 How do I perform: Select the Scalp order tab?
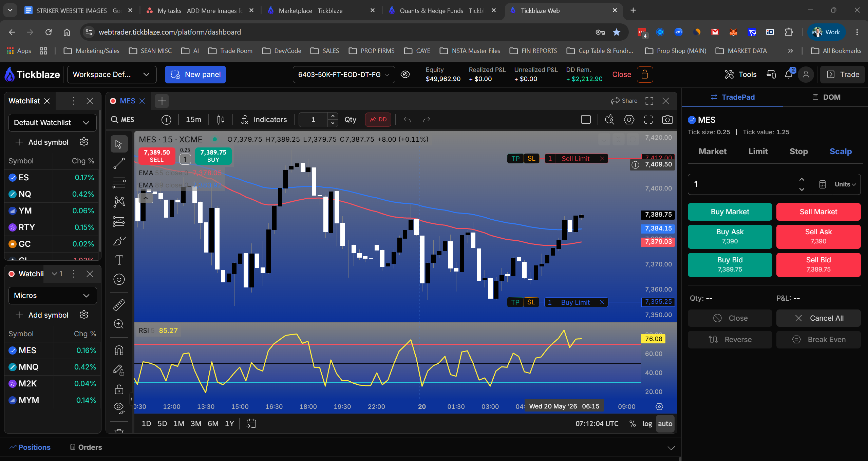(841, 152)
